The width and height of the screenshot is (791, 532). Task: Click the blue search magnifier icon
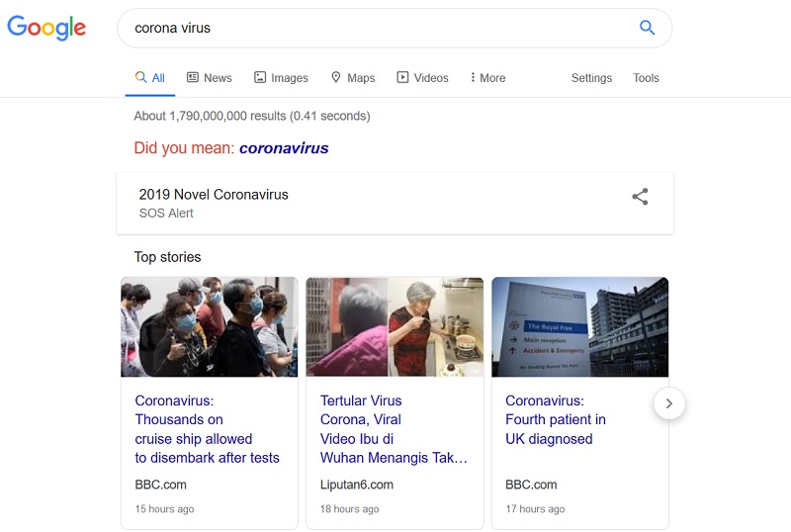click(647, 28)
